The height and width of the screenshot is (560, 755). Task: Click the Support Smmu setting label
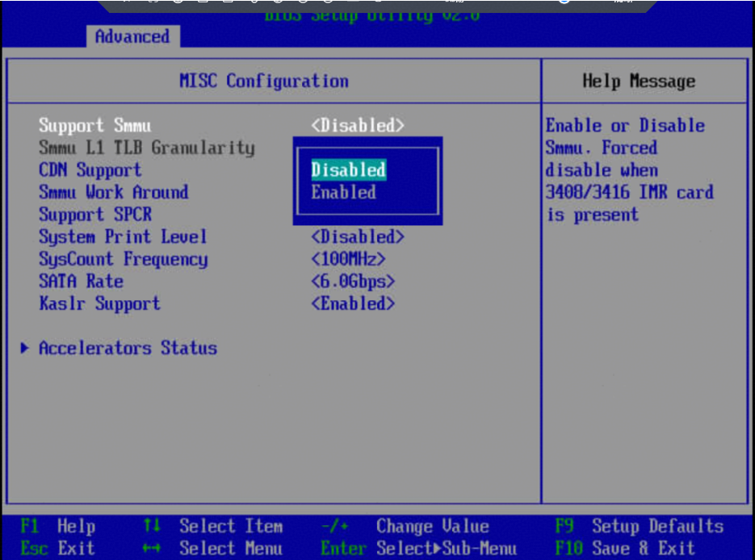(x=94, y=126)
